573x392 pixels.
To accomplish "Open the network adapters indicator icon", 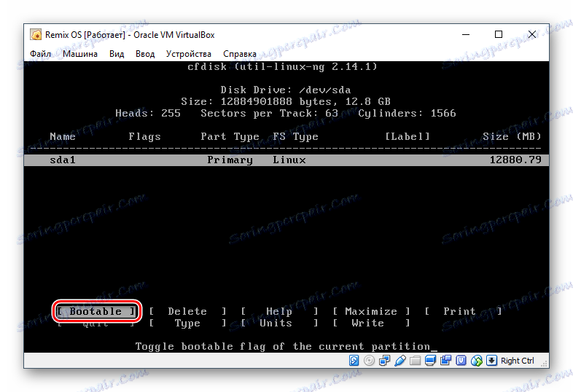I will (384, 361).
